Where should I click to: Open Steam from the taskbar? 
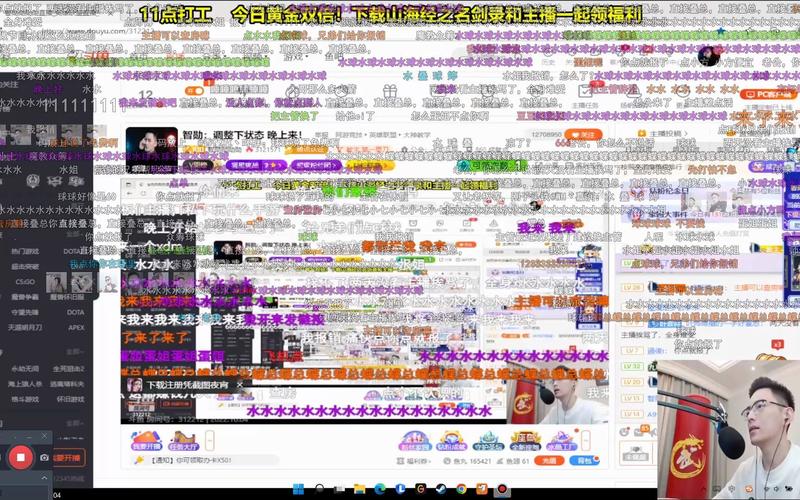coord(441,489)
